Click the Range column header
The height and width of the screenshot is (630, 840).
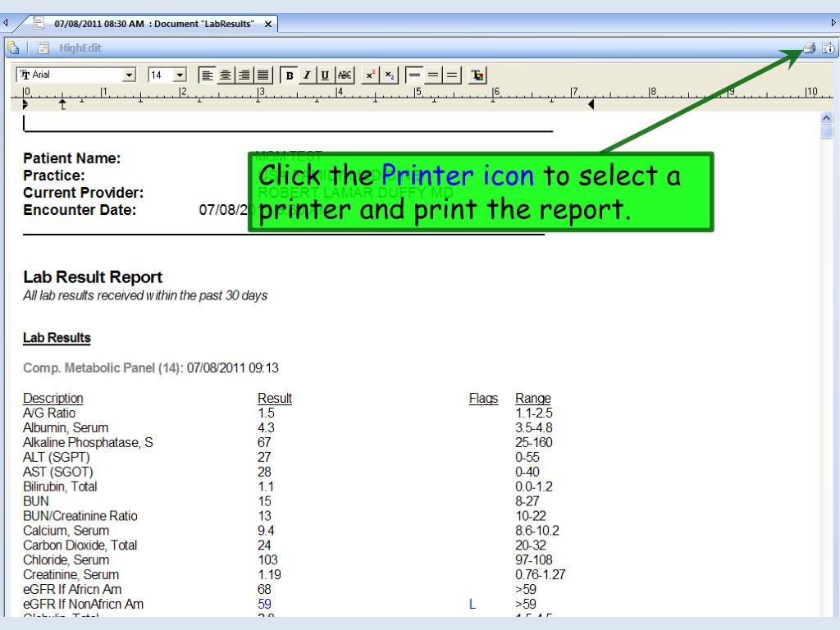coord(533,398)
